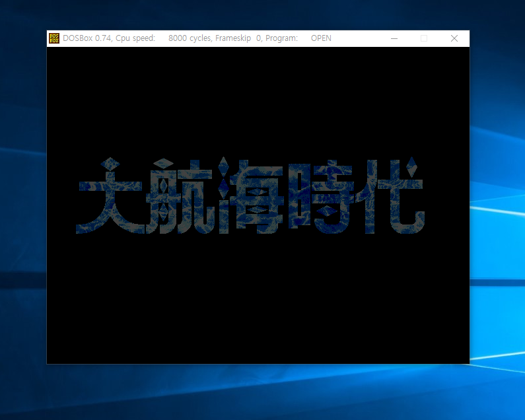Click the 大航海時代 game title graphic
The width and height of the screenshot is (525, 420).
point(250,195)
